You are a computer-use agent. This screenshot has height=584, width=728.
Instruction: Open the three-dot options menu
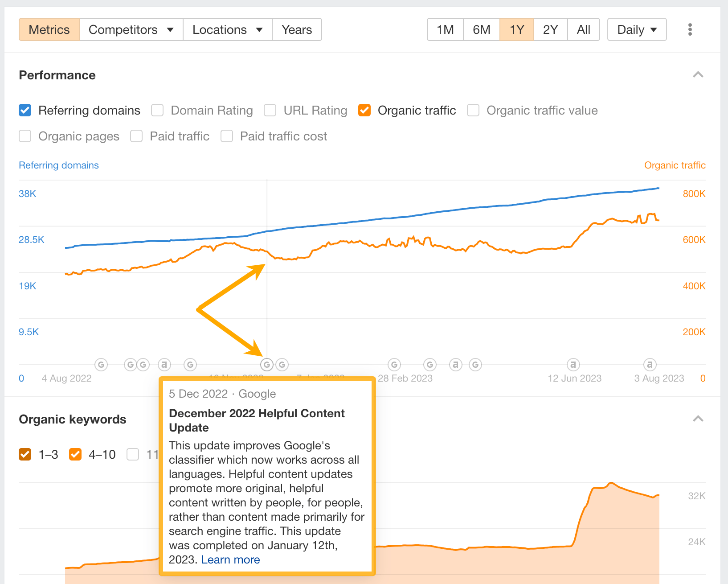(x=690, y=29)
